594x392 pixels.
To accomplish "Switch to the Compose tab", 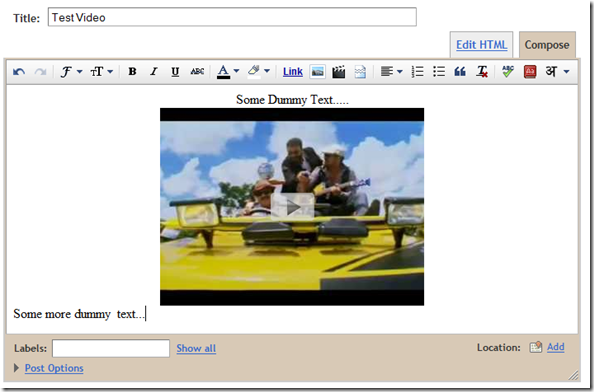I will (x=547, y=45).
